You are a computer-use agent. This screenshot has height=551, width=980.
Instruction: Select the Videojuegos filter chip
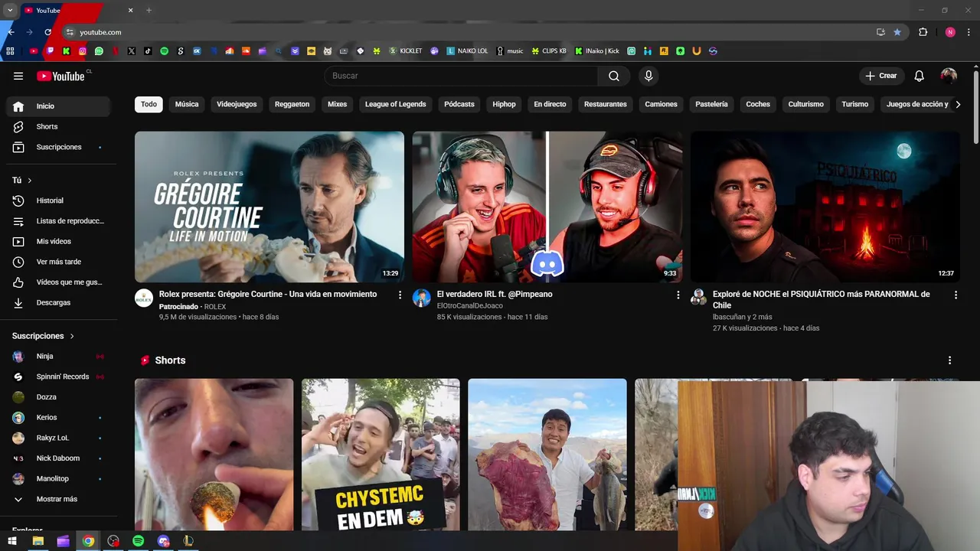237,104
